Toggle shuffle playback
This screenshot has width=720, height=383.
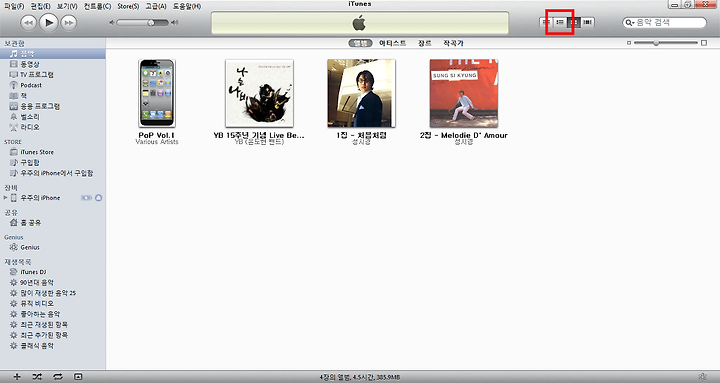(37, 377)
